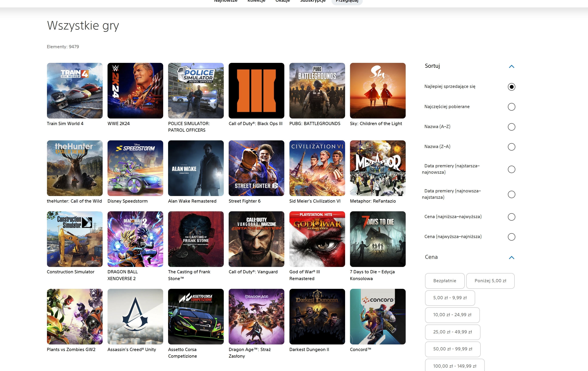Open the Alan Wake Remastered cover image
The height and width of the screenshot is (371, 588).
(x=196, y=168)
